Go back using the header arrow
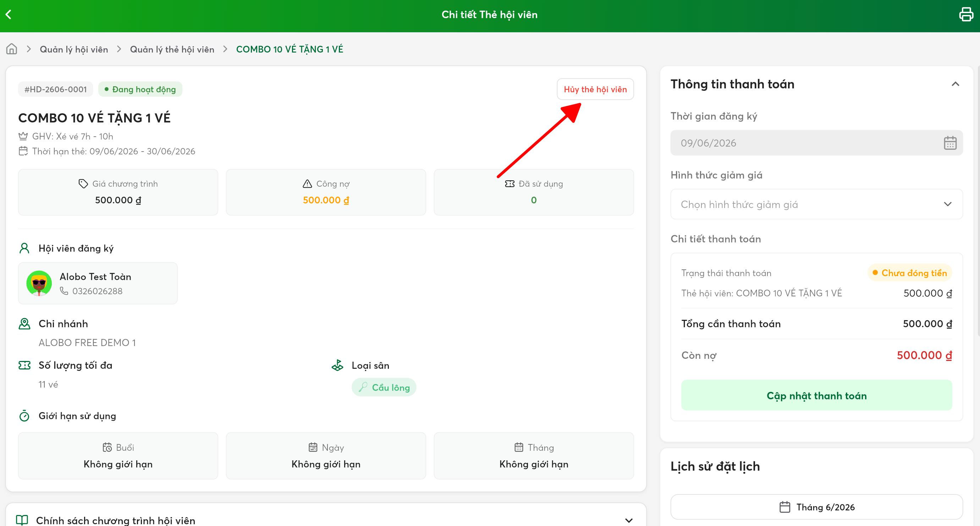 point(9,15)
